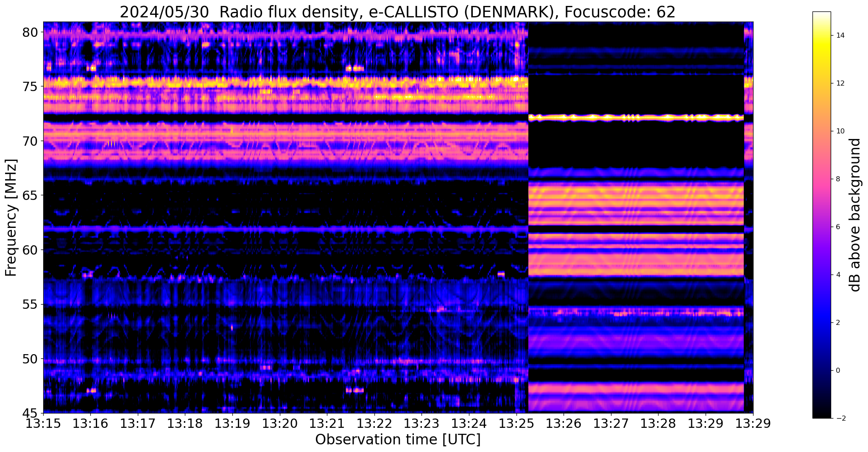Image resolution: width=868 pixels, height=452 pixels.
Task: Click the 13:22 time tick label
Action: click(x=374, y=424)
